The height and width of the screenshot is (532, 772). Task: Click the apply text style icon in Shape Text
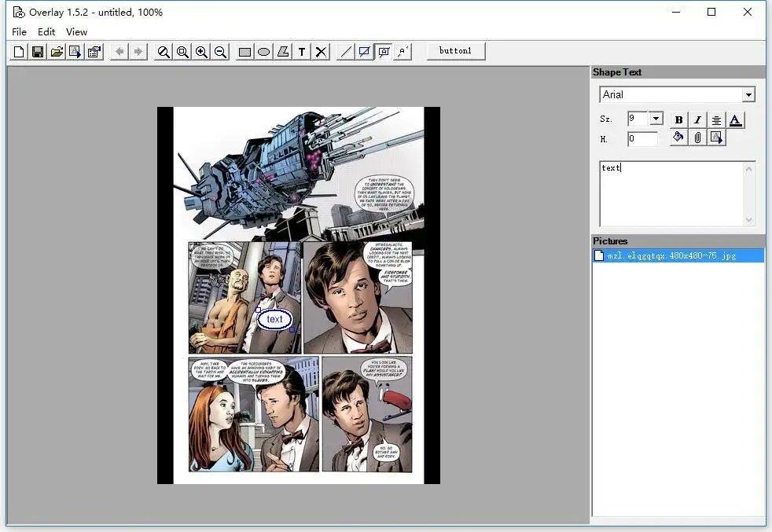[x=716, y=138]
